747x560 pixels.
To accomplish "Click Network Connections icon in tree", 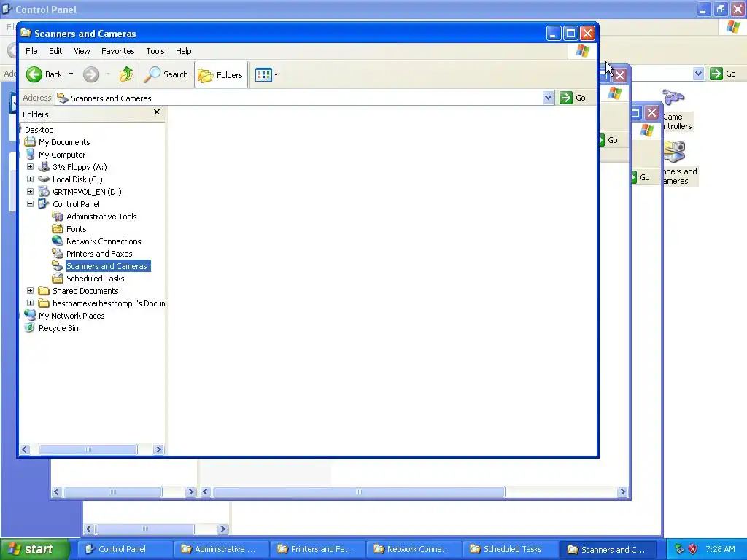I will coord(58,241).
